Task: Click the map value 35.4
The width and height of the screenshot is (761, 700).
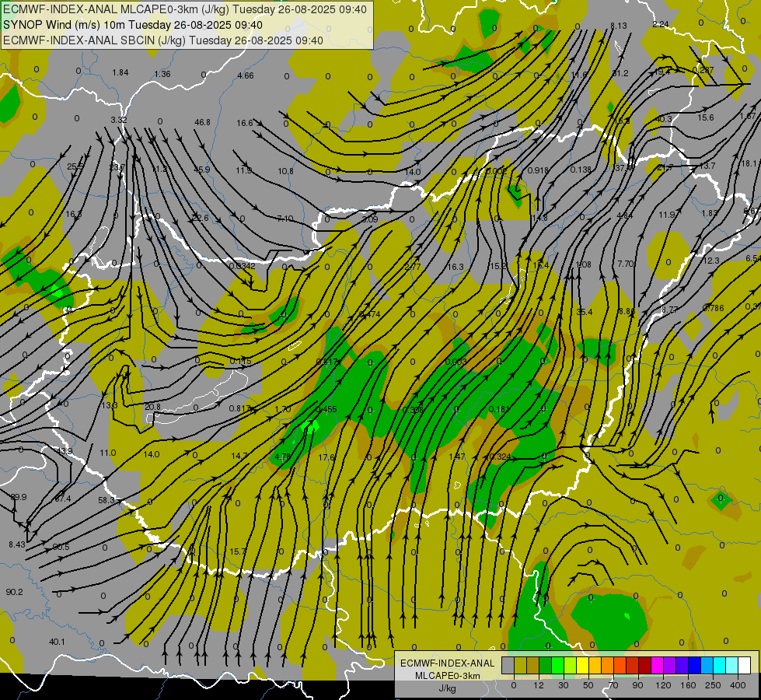Action: [x=585, y=312]
